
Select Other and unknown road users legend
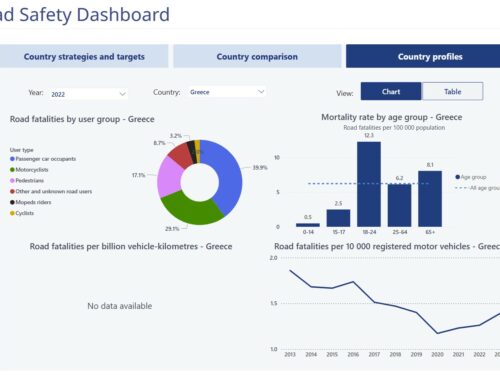coord(51,191)
